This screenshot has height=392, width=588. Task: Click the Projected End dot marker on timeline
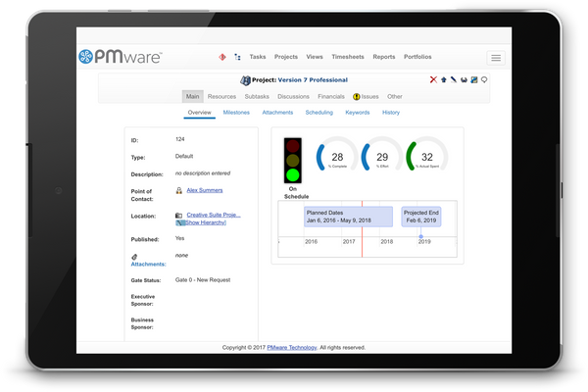(x=421, y=236)
